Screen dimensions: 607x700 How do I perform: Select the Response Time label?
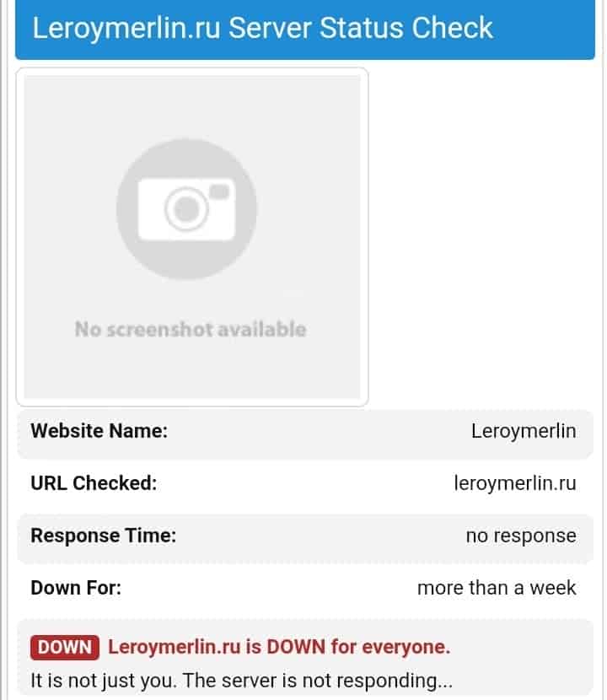[x=104, y=536]
